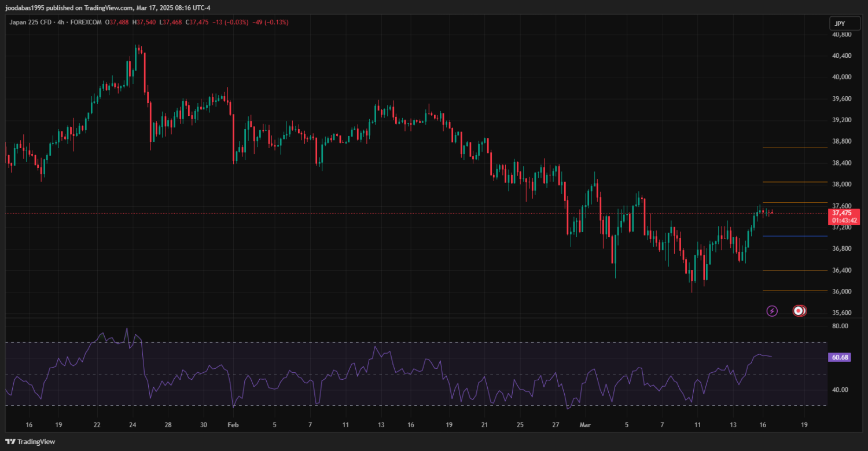
Task: Click the joodabas1995 publisher name at top
Action: [x=27, y=8]
